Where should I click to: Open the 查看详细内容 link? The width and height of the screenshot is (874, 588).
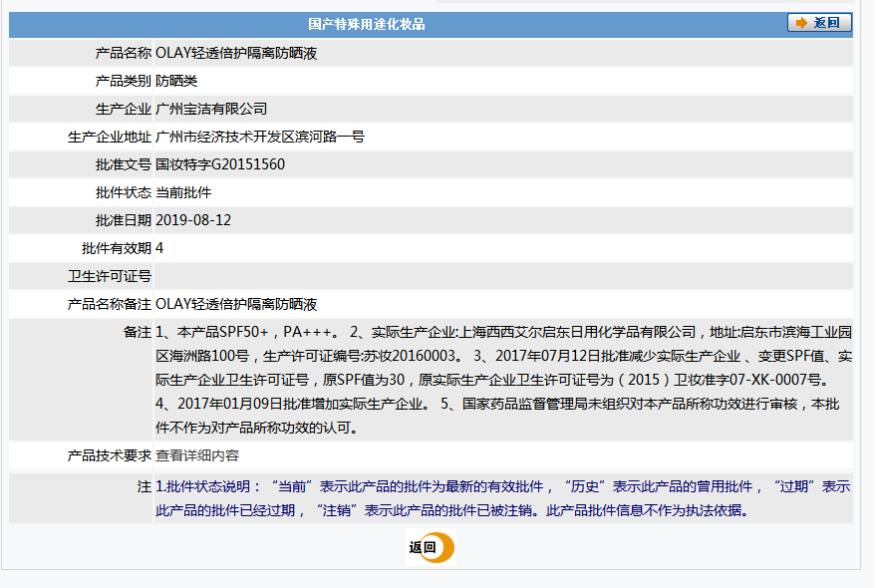click(x=197, y=455)
